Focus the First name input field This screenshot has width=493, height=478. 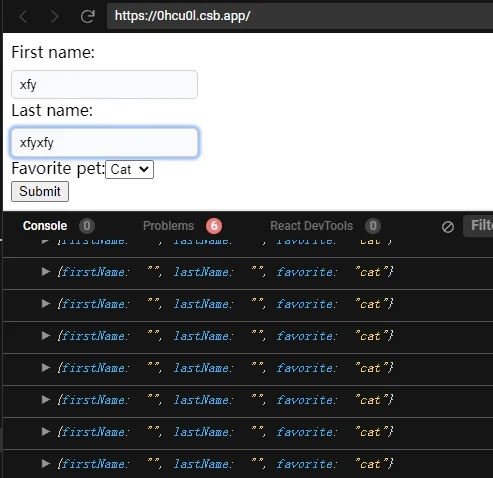(x=104, y=85)
